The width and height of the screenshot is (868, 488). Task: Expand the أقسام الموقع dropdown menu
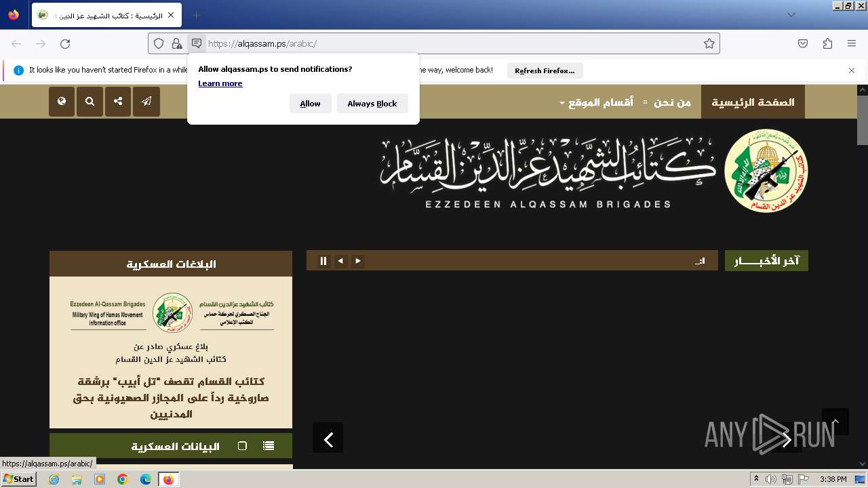596,102
